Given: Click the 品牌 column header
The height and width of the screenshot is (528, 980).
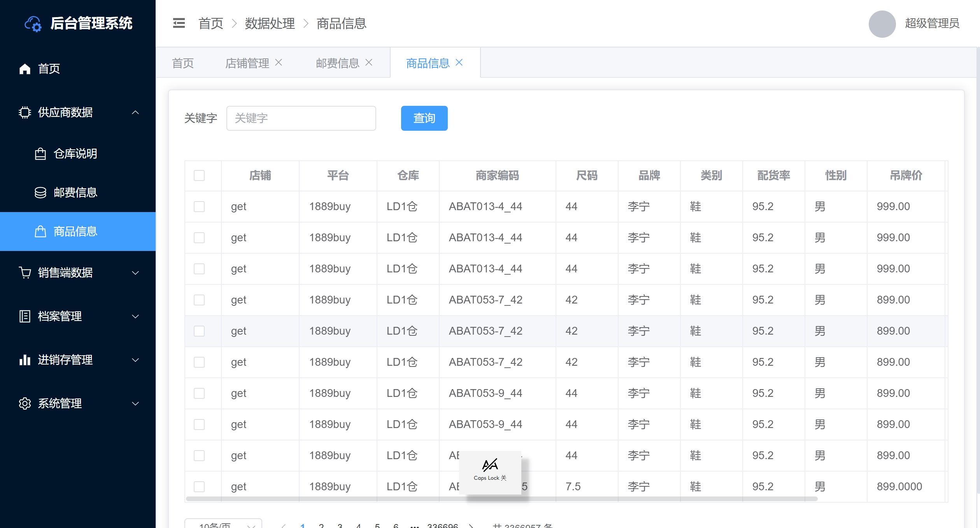Looking at the screenshot, I should [x=649, y=175].
